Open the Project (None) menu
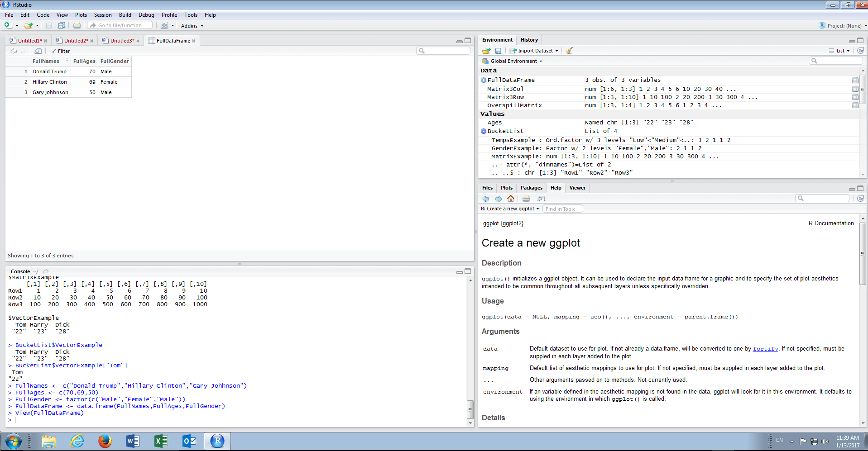The image size is (868, 451). pos(843,26)
